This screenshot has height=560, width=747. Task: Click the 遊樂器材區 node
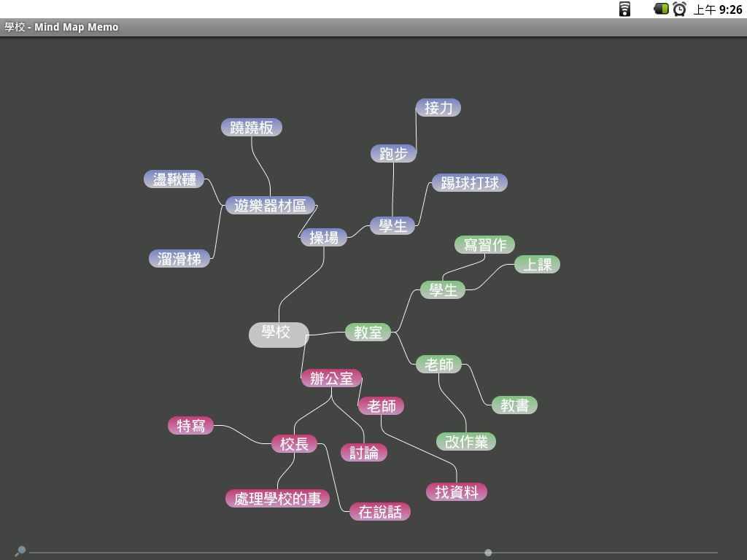tap(270, 206)
